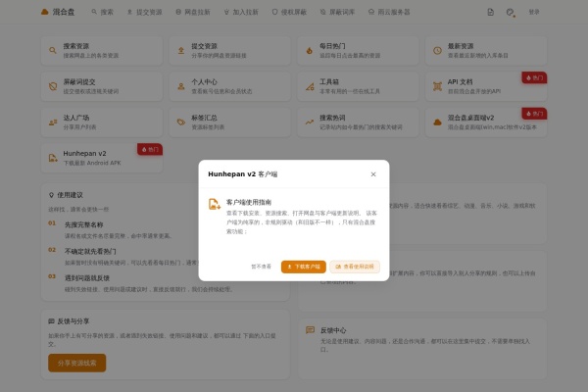Open the 达人广场 card title

coord(76,118)
